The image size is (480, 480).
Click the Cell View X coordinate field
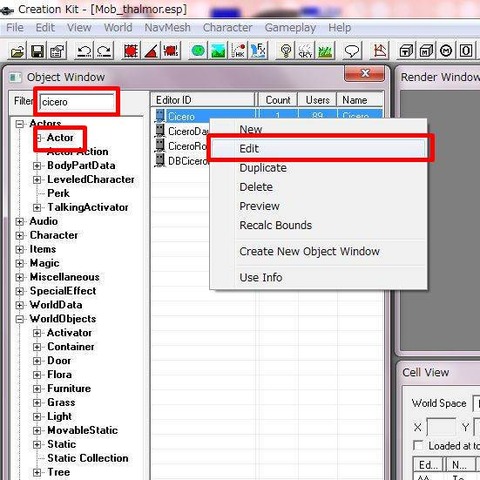441,427
